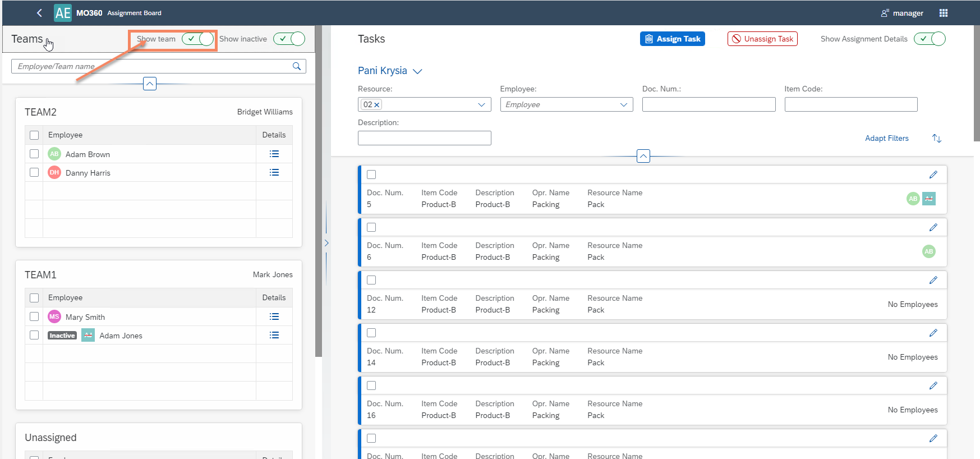Viewport: 980px width, 459px height.
Task: Select checkbox for Doc. Num. 6 task
Action: coord(371,227)
